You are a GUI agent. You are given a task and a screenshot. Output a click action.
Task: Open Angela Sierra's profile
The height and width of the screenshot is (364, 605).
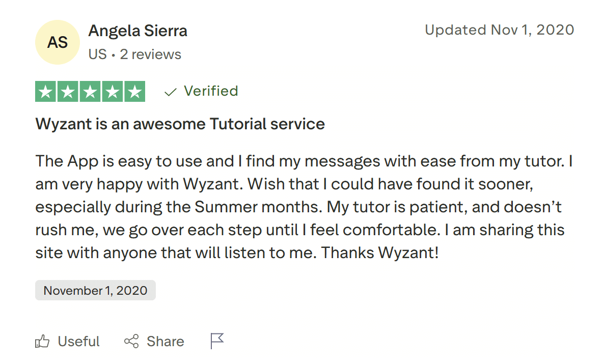click(137, 31)
